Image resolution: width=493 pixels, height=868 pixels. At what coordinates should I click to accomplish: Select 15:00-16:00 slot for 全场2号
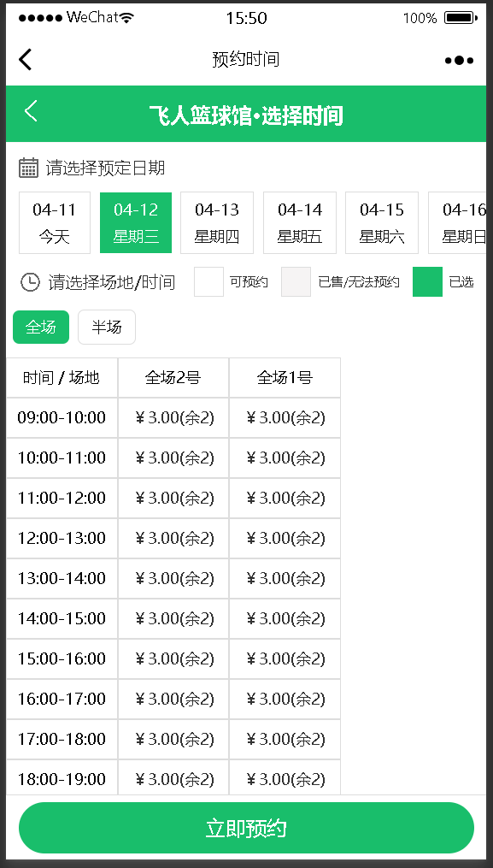click(x=173, y=658)
